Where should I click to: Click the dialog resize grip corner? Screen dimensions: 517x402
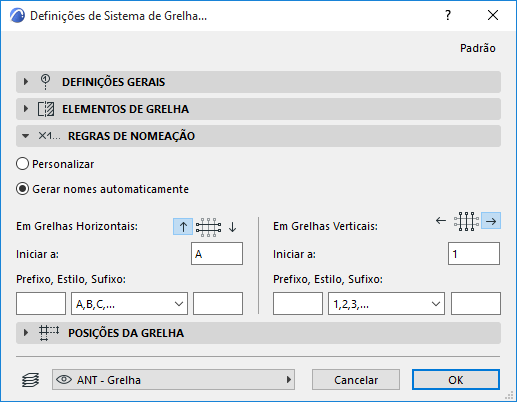coord(509,395)
